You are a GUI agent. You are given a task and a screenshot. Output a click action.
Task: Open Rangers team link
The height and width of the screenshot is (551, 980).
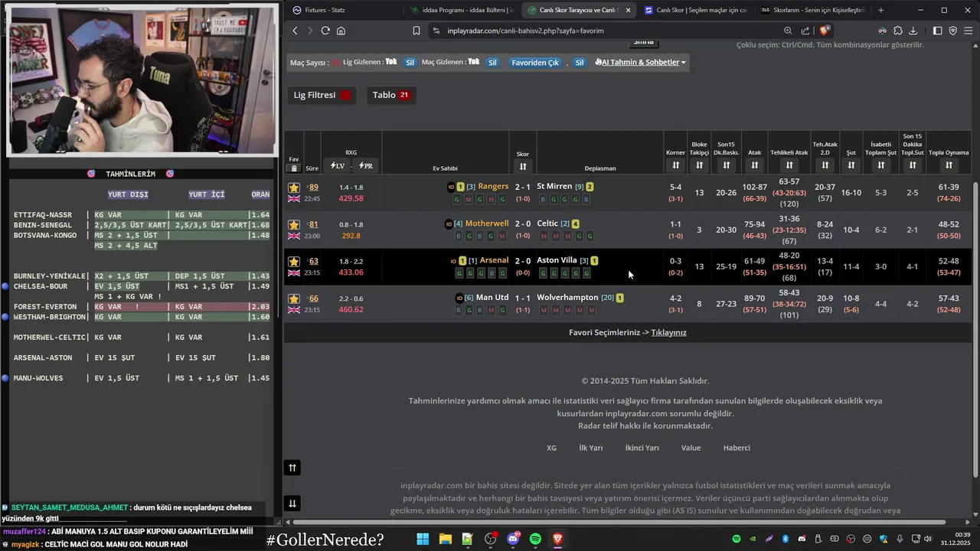coord(493,186)
